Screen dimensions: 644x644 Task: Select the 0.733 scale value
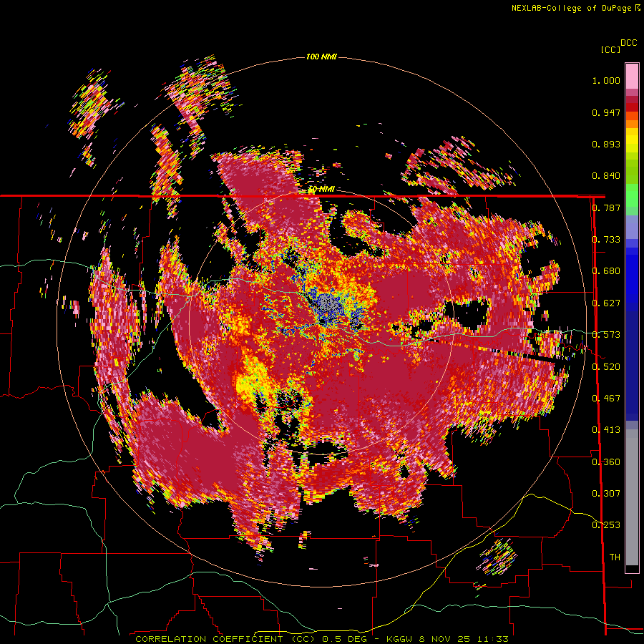tap(606, 240)
